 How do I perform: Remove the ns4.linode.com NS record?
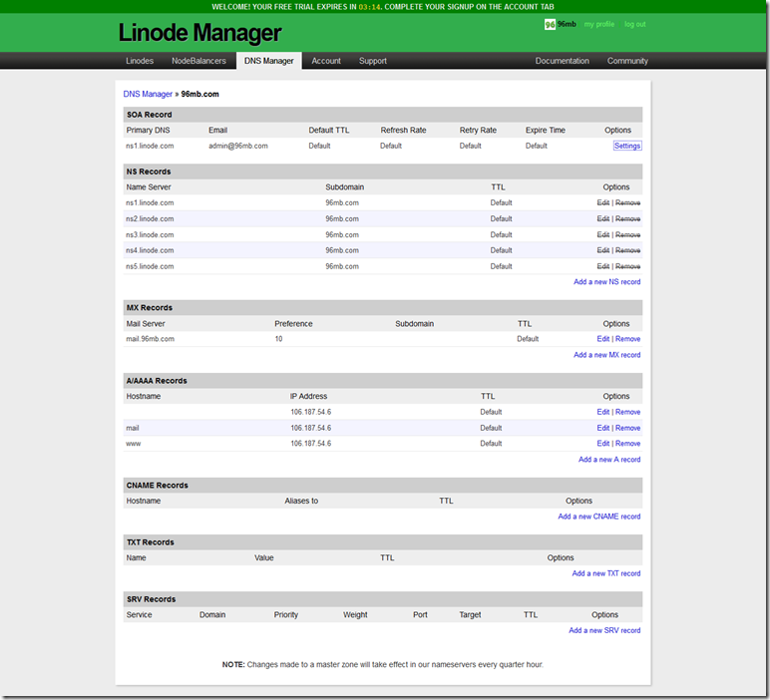click(627, 250)
